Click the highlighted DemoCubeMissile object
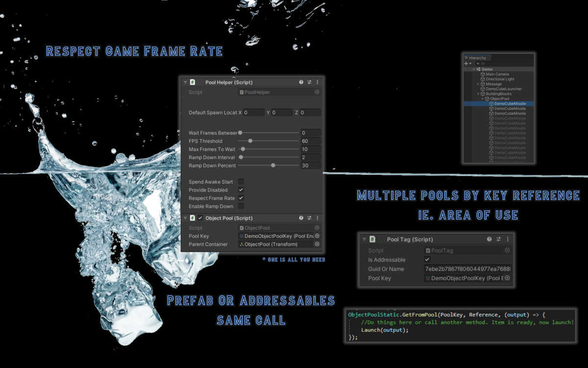 click(x=510, y=104)
